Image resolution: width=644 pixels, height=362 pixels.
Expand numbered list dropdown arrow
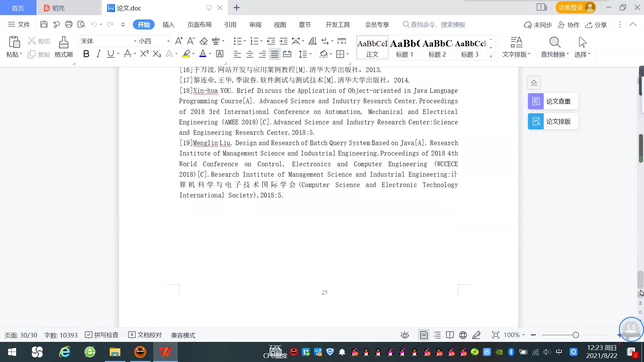[x=261, y=41]
